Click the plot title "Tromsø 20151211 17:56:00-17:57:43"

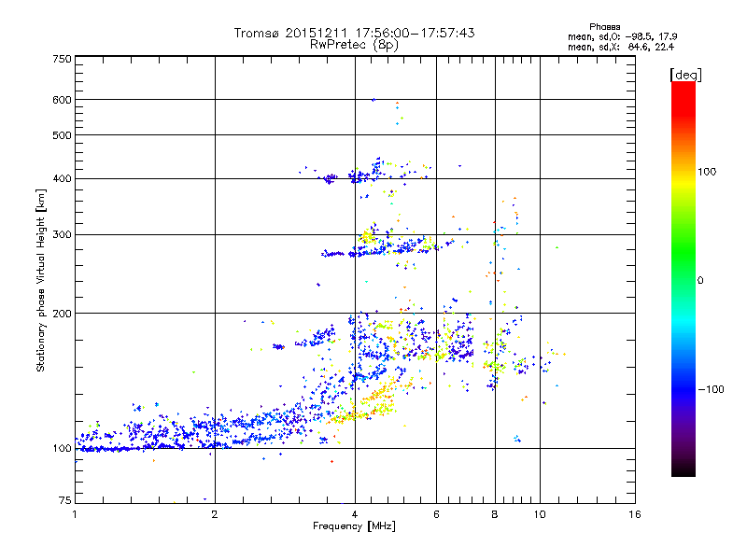coord(354,33)
